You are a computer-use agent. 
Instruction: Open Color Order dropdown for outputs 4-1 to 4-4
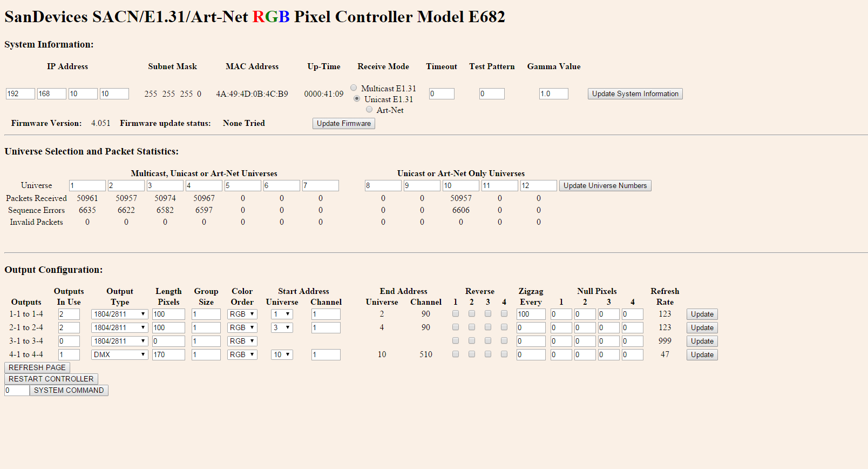(x=242, y=354)
